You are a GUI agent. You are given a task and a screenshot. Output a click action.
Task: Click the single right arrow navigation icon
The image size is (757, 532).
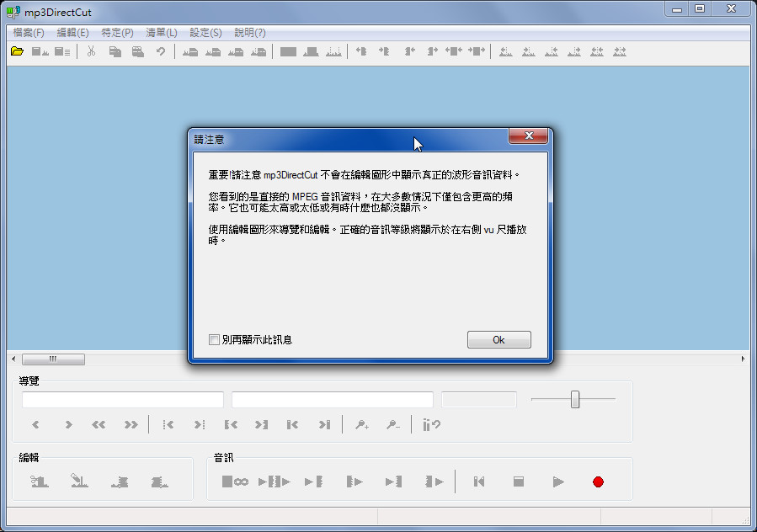pyautogui.click(x=68, y=425)
